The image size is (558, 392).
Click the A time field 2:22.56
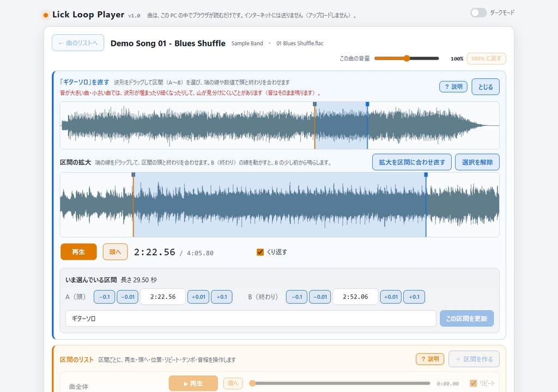click(x=162, y=297)
